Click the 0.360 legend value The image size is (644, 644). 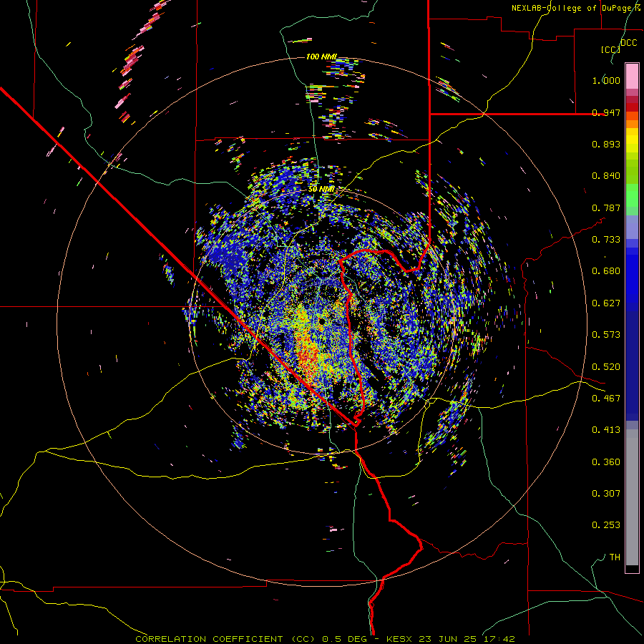pyautogui.click(x=606, y=462)
